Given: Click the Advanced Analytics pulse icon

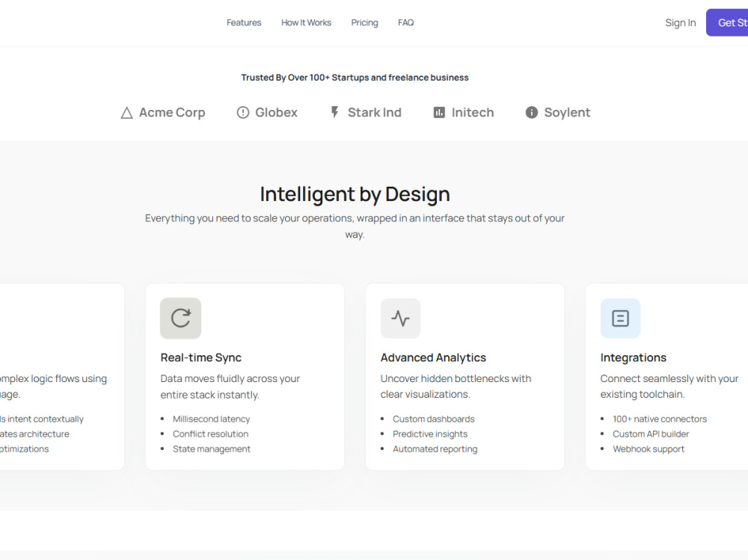Looking at the screenshot, I should (401, 319).
